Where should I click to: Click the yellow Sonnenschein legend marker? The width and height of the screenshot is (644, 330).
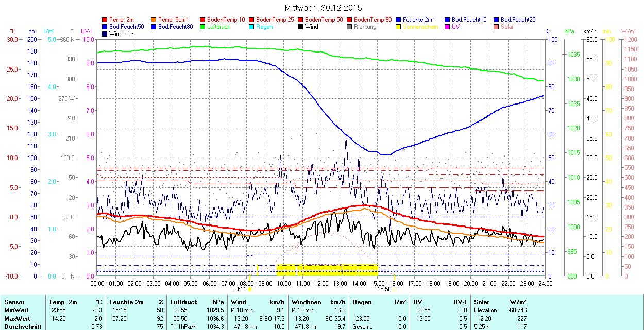coord(399,27)
